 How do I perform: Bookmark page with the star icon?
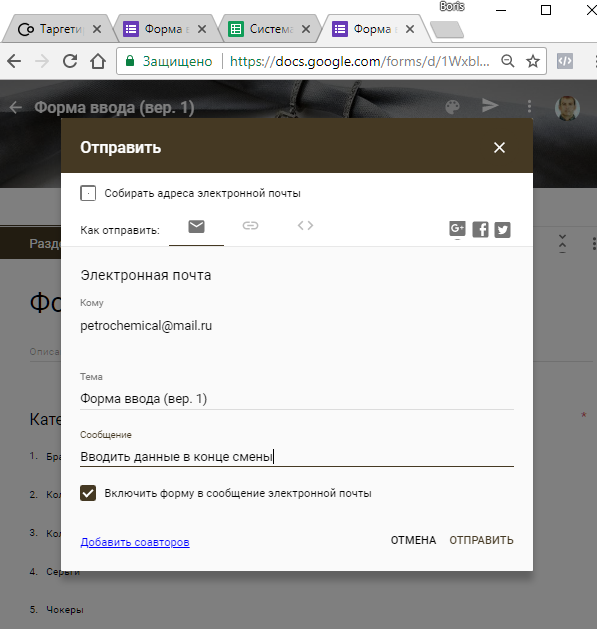pyautogui.click(x=533, y=61)
